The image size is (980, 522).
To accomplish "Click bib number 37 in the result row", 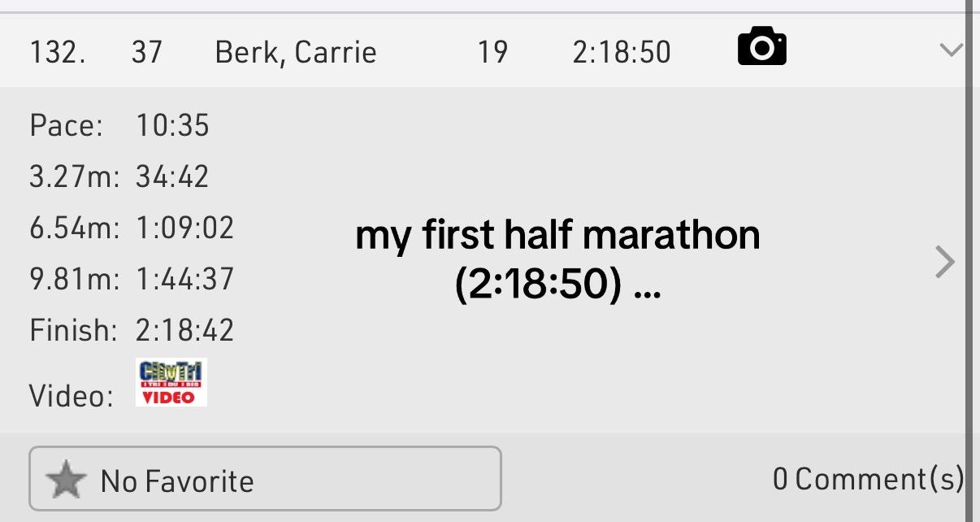I will 146,53.
